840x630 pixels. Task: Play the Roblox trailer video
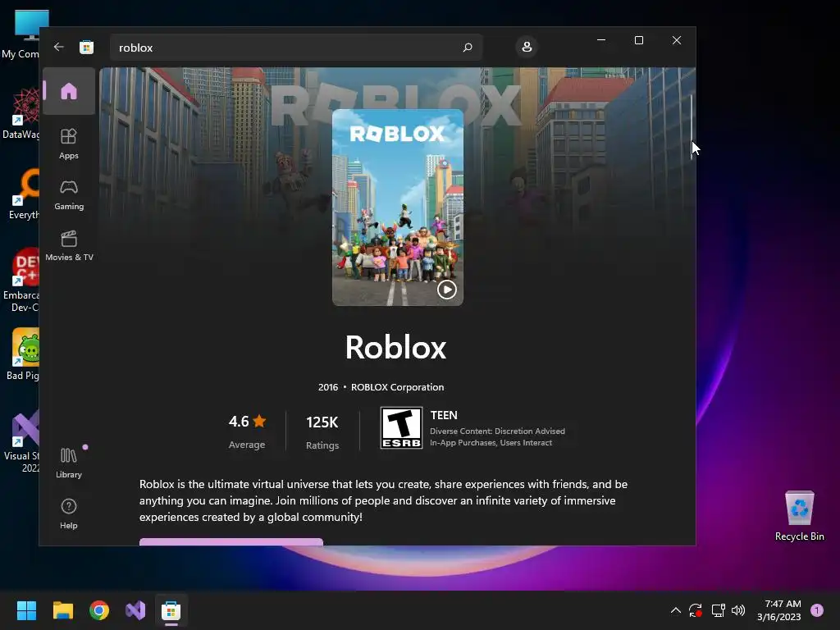coord(447,290)
